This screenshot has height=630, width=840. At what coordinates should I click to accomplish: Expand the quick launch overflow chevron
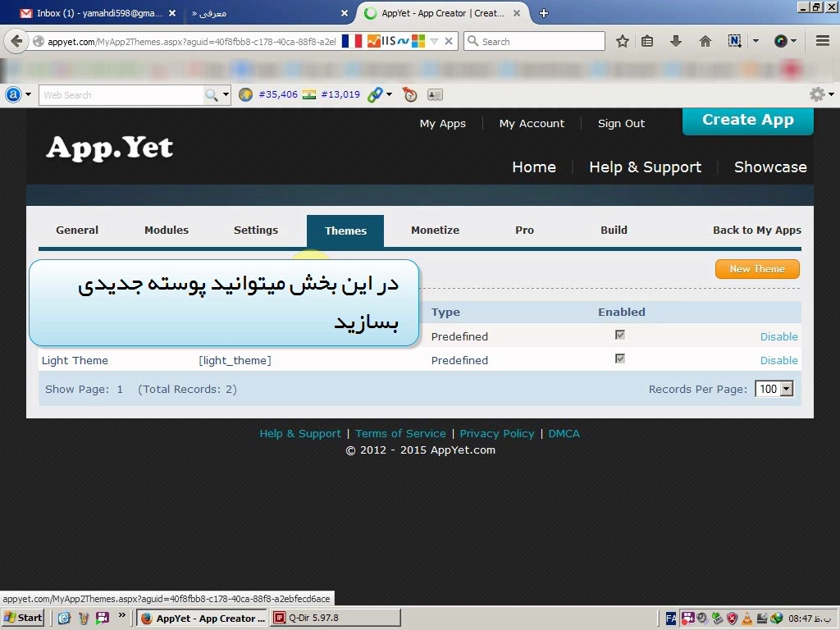(122, 615)
